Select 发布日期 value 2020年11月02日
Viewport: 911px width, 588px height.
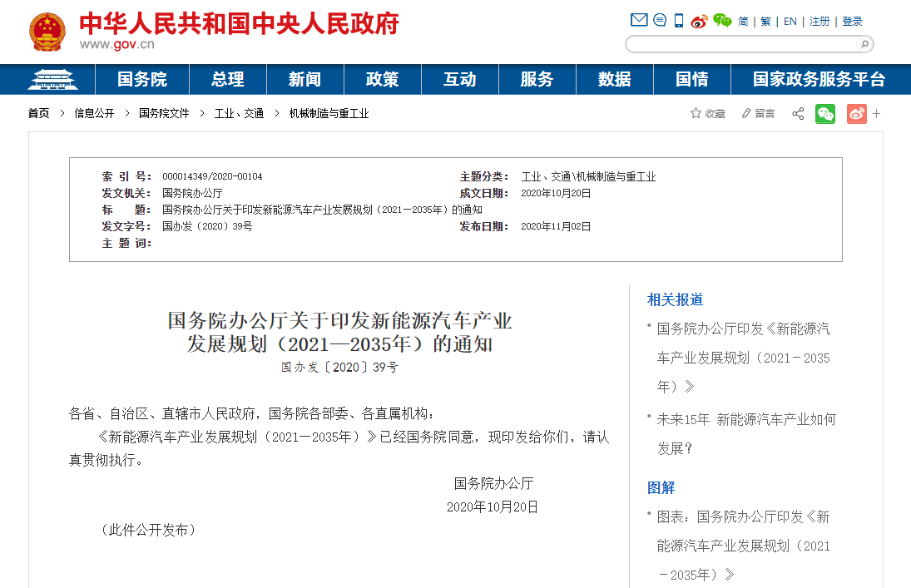556,226
